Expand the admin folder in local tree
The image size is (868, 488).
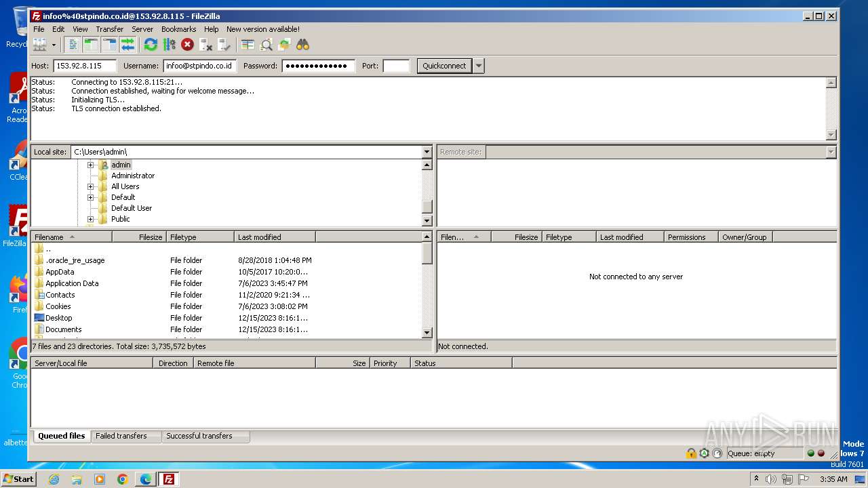pyautogui.click(x=90, y=165)
